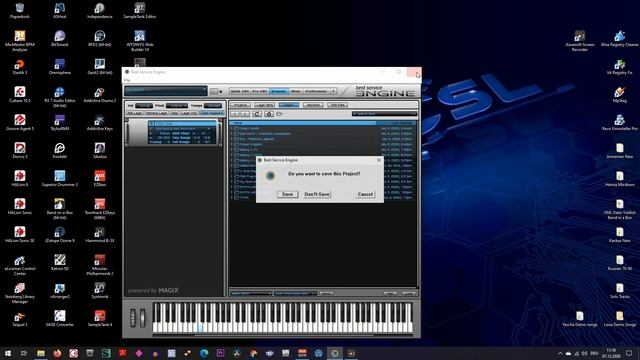Show hidden system tray icons chevron
Screen dimensions: 640x360
click(x=560, y=353)
